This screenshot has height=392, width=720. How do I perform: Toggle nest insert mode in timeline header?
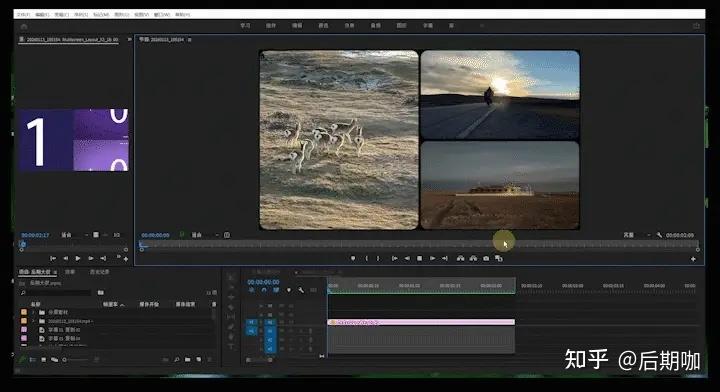pyautogui.click(x=251, y=290)
